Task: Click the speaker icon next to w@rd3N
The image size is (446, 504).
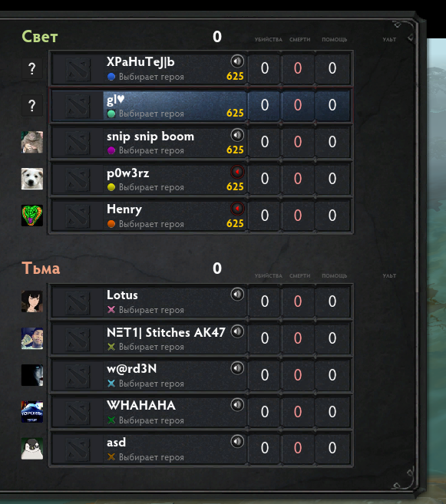Action: pyautogui.click(x=237, y=368)
